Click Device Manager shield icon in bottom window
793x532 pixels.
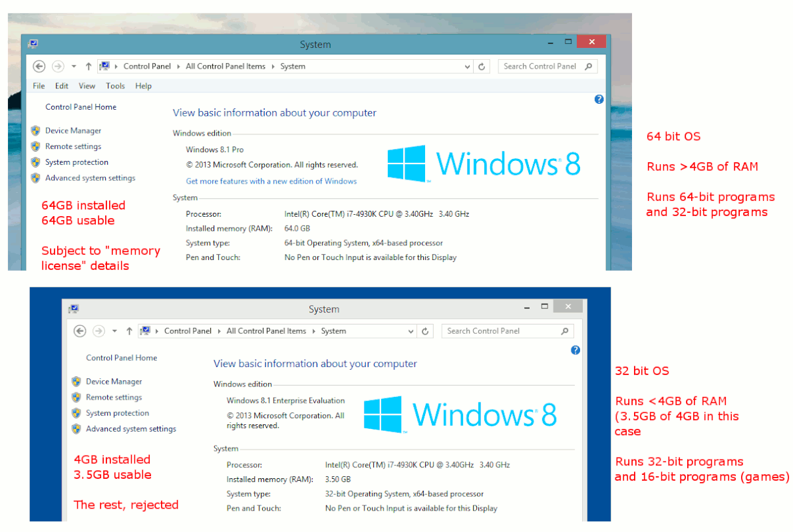click(77, 381)
